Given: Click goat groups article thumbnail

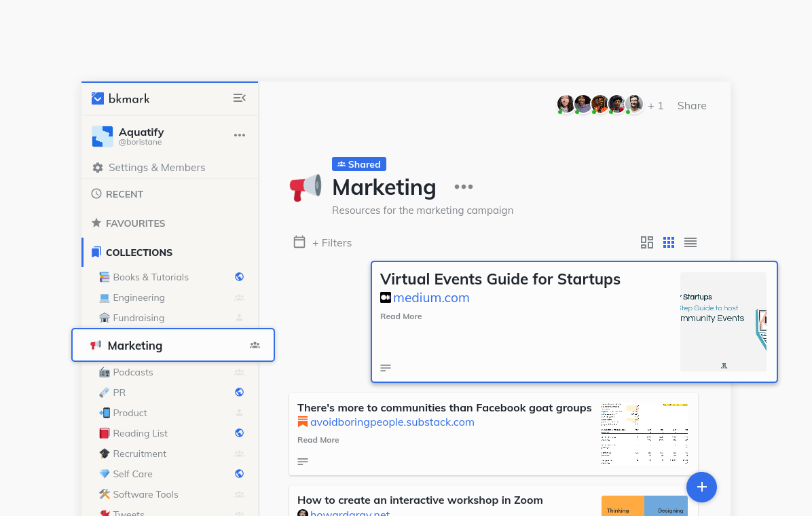Looking at the screenshot, I should (x=644, y=434).
